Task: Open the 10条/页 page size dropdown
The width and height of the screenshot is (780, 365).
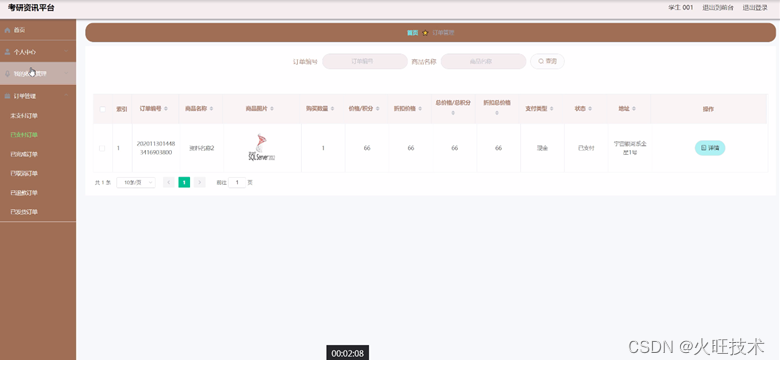Action: 136,182
